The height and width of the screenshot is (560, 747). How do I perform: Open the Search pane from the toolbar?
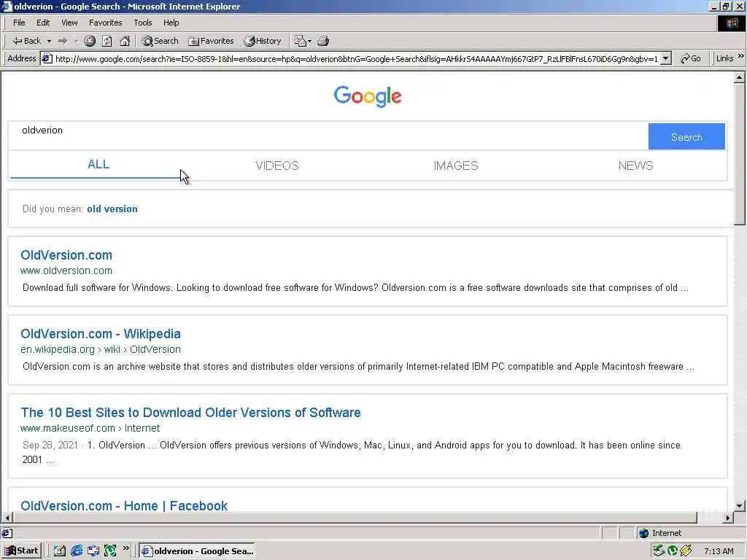click(160, 41)
